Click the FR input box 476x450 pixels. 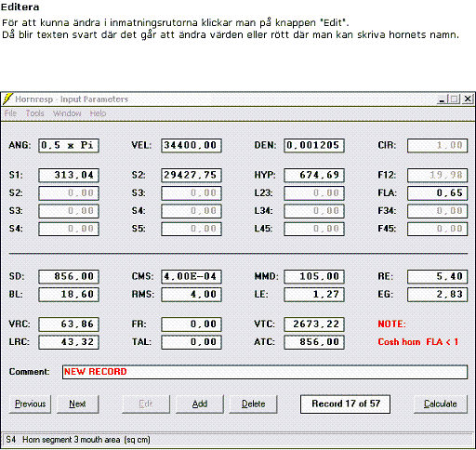click(x=192, y=324)
